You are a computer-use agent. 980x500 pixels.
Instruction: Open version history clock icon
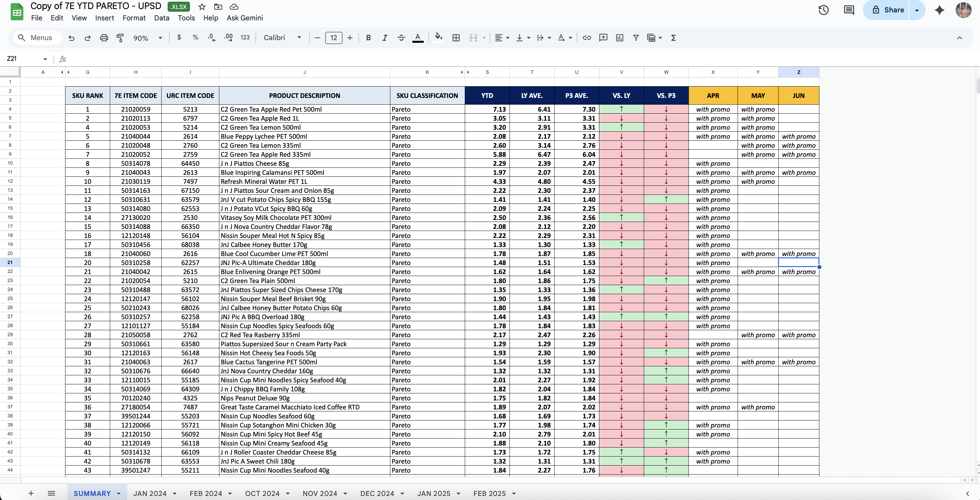tap(824, 10)
